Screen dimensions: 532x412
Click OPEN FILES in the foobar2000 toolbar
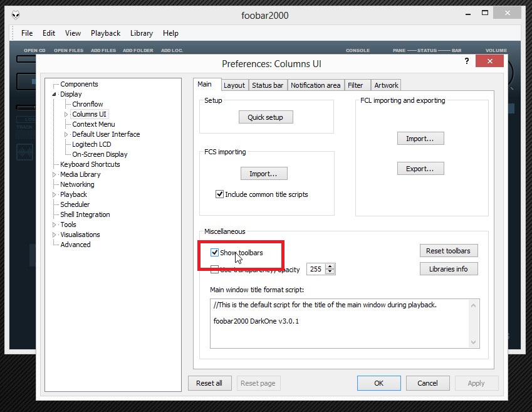point(68,50)
